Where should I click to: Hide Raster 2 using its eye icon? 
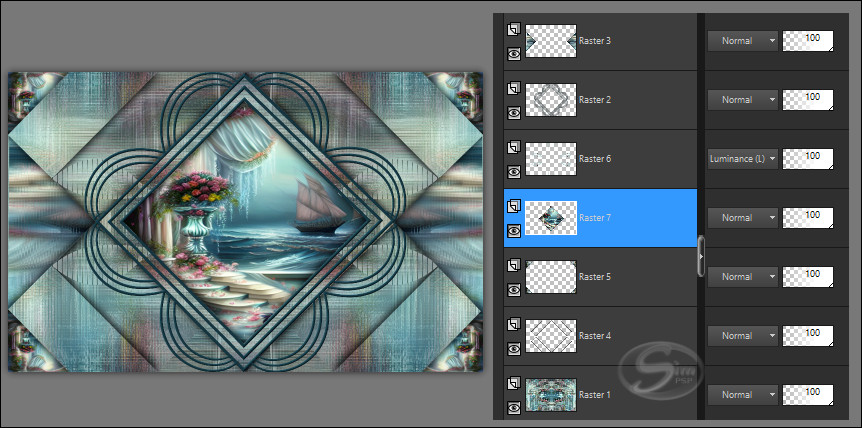pos(514,112)
